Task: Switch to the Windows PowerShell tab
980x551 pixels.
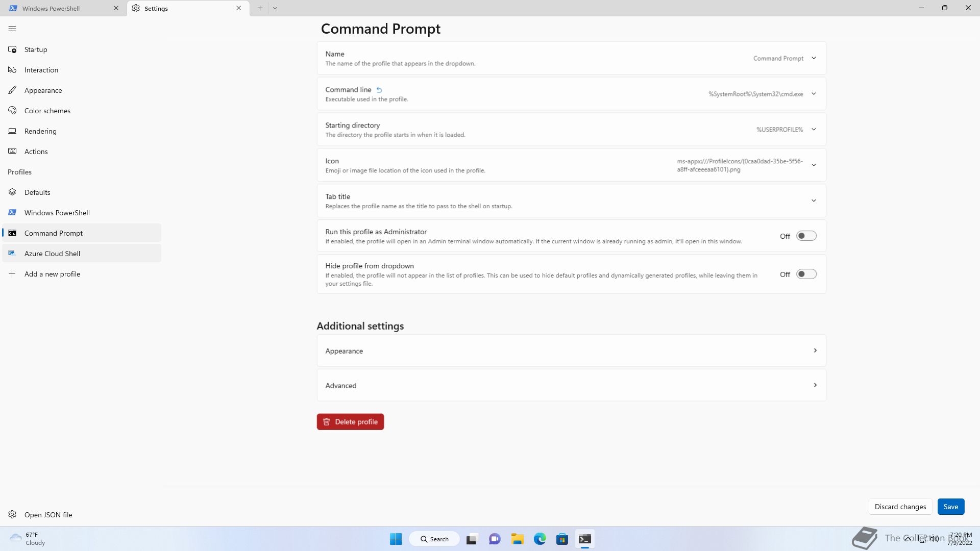Action: coord(64,8)
